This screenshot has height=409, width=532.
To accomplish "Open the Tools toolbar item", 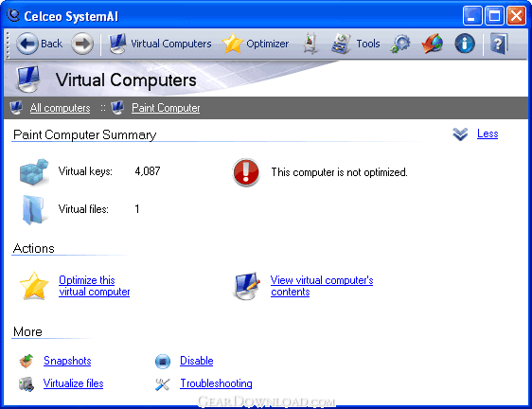I will pos(355,44).
